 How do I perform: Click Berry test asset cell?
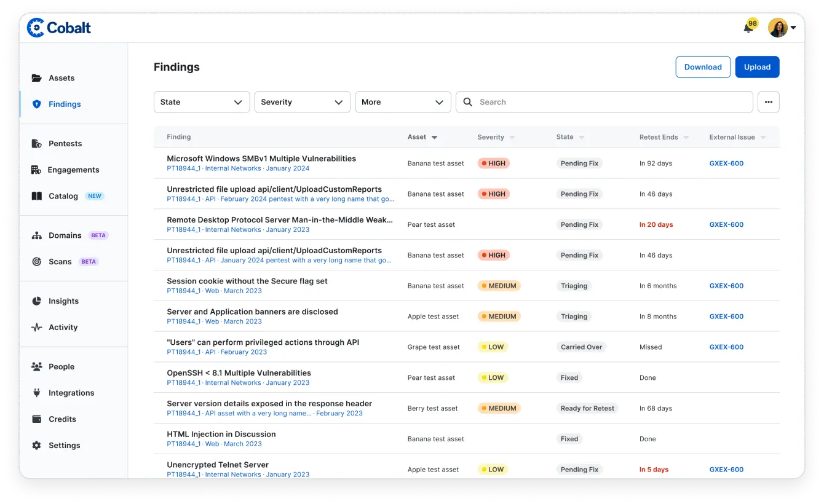433,408
